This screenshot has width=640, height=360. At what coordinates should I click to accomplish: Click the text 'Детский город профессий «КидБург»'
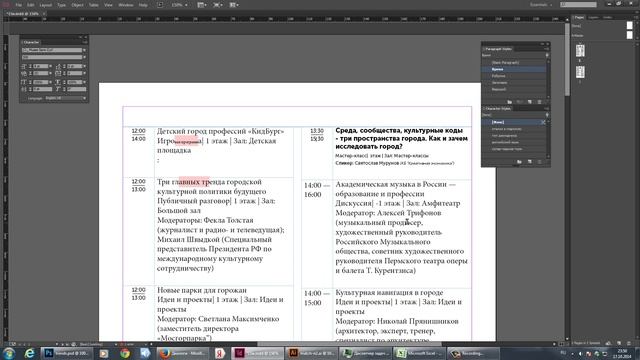[220, 131]
